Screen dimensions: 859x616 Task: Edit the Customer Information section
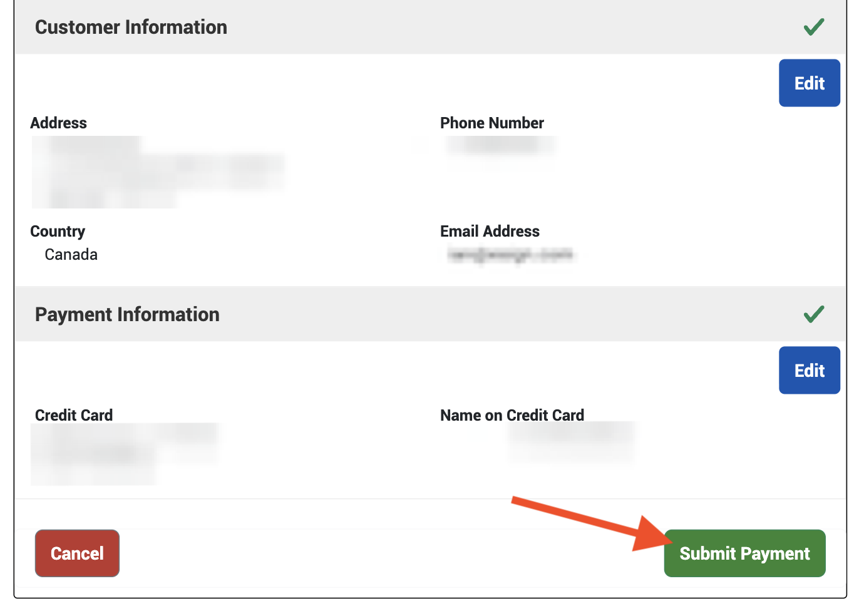click(810, 83)
